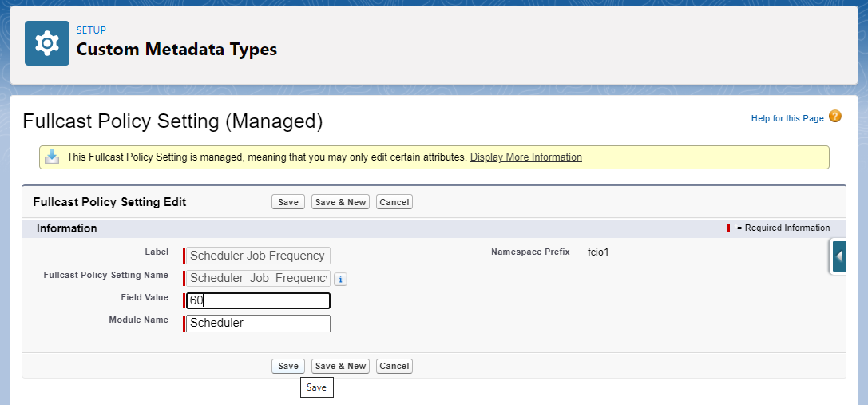Focus the Module Name input field
This screenshot has height=405, width=868.
pos(258,323)
